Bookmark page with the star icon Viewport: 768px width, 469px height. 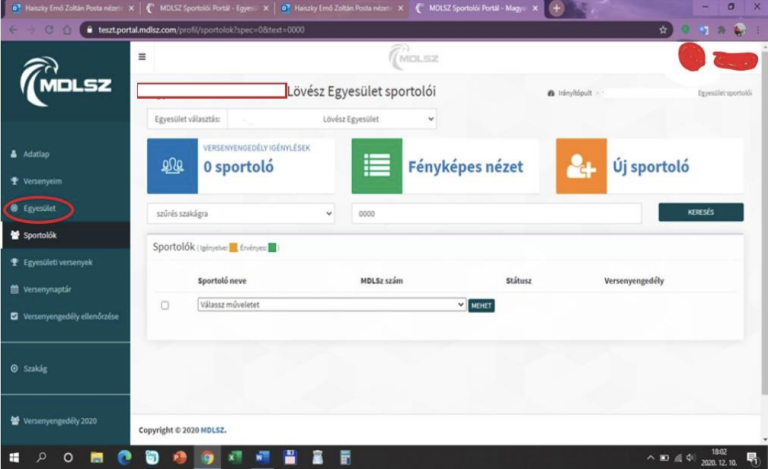pos(663,30)
